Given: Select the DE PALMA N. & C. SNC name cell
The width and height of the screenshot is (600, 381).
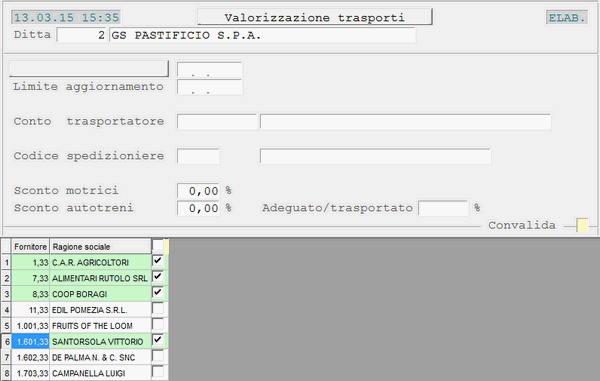Looking at the screenshot, I should [100, 357].
